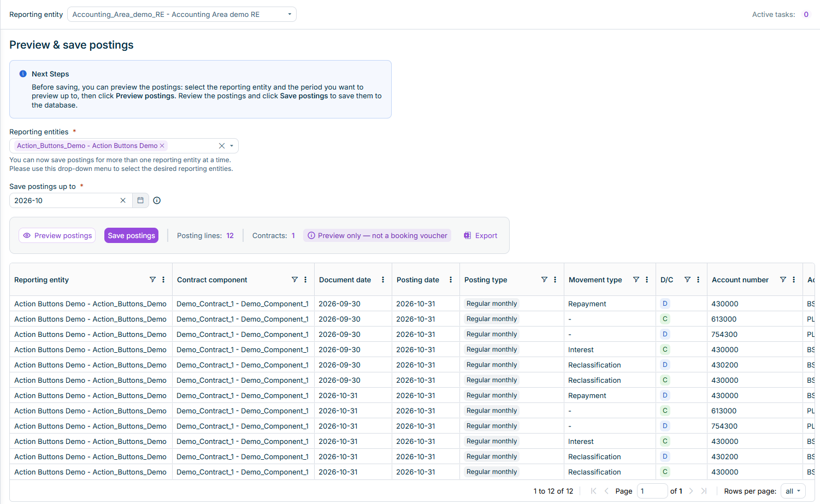Viewport: 820px width, 504px height.
Task: Go to the previous page of results
Action: pyautogui.click(x=606, y=491)
